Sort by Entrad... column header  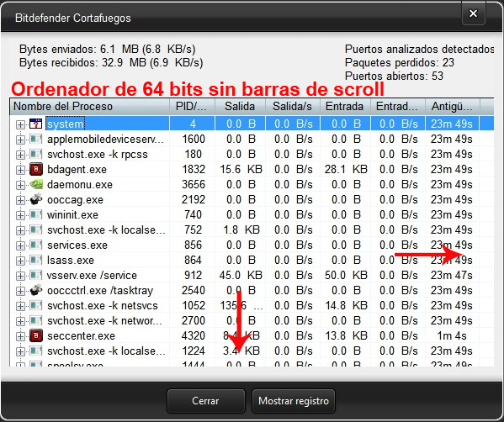click(x=398, y=106)
